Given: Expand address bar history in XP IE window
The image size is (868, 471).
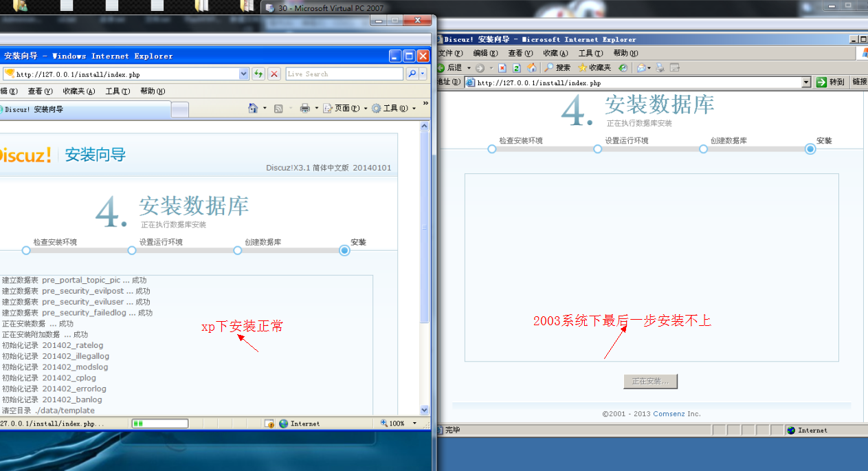Looking at the screenshot, I should click(x=244, y=74).
